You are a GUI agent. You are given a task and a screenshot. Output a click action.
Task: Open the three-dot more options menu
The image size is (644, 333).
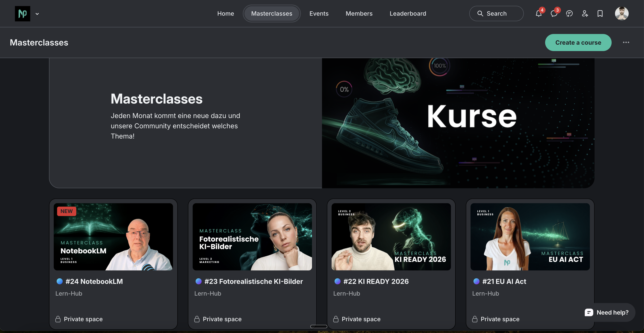[626, 43]
